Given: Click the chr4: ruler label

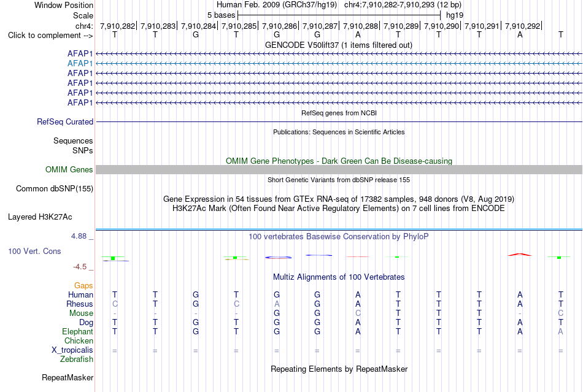Looking at the screenshot, I should (84, 26).
